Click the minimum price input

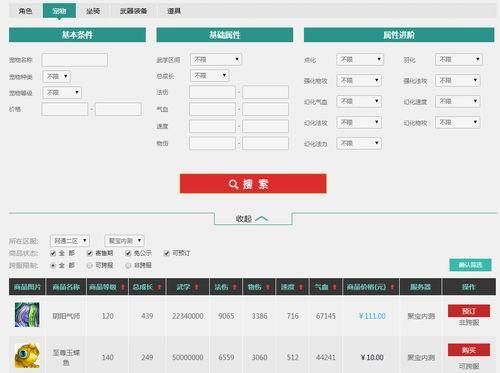65,109
